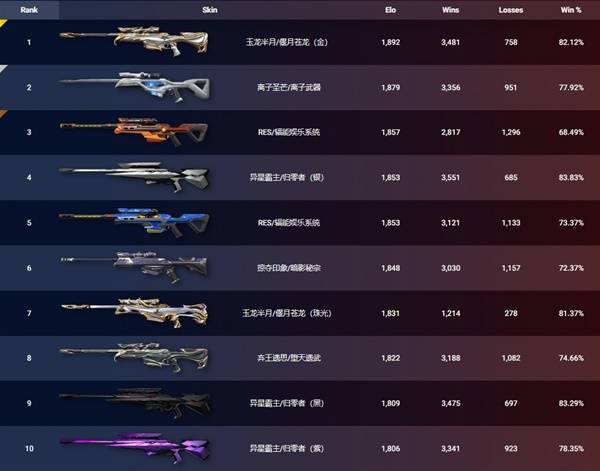Screen dimensions: 600x471
Task: Open the orange RES sniper skin image
Action: tap(134, 132)
